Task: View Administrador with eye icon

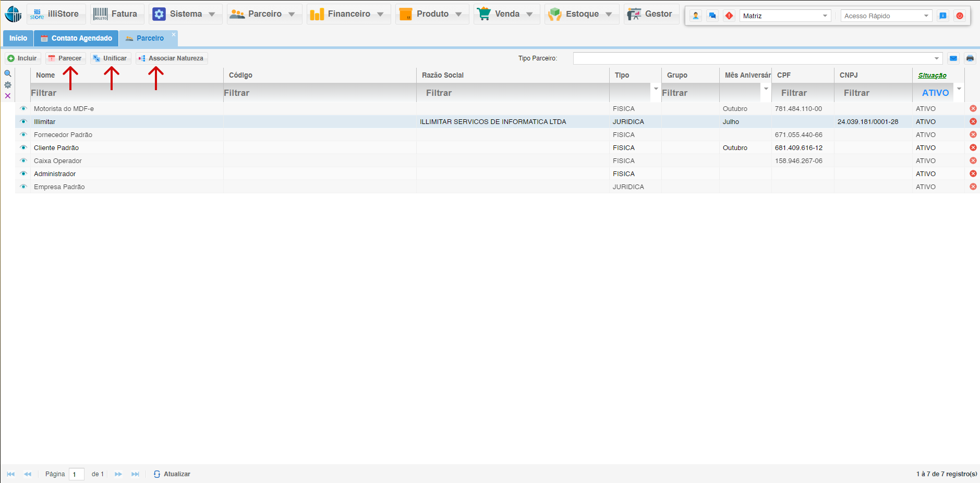Action: point(23,174)
